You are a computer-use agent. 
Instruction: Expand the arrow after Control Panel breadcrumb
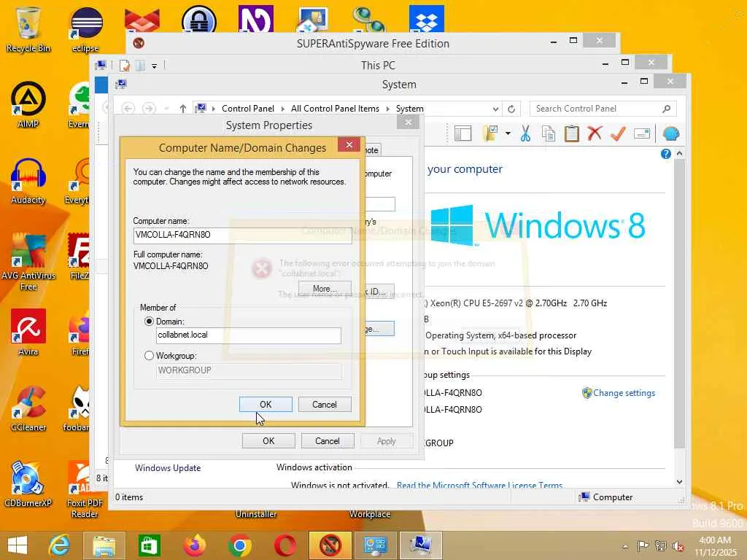point(282,109)
